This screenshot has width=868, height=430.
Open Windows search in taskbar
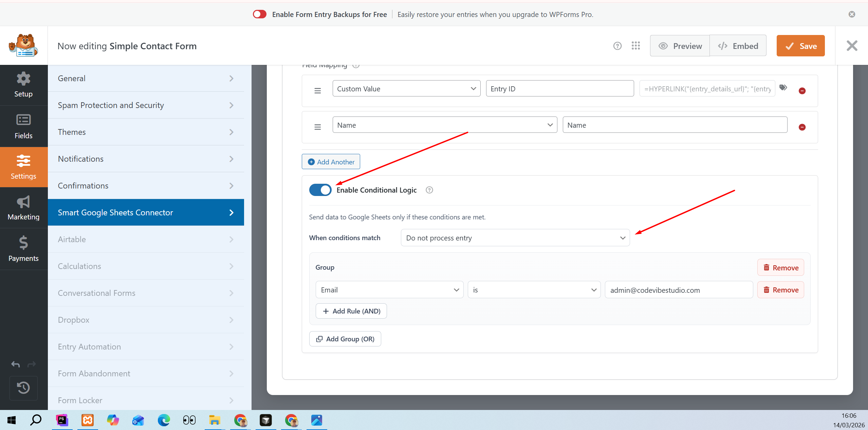click(x=36, y=420)
